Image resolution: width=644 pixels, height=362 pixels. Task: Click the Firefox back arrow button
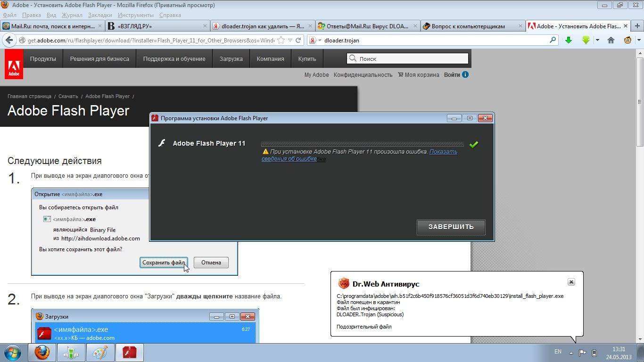[x=9, y=40]
